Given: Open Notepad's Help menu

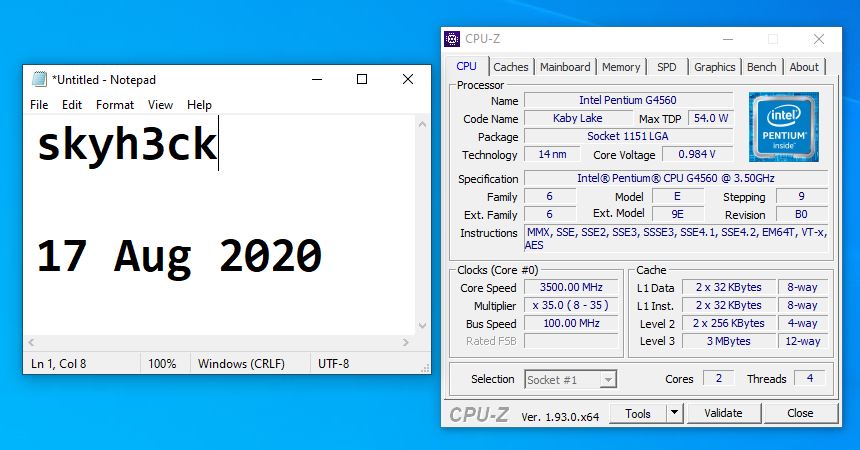Looking at the screenshot, I should click(x=199, y=105).
